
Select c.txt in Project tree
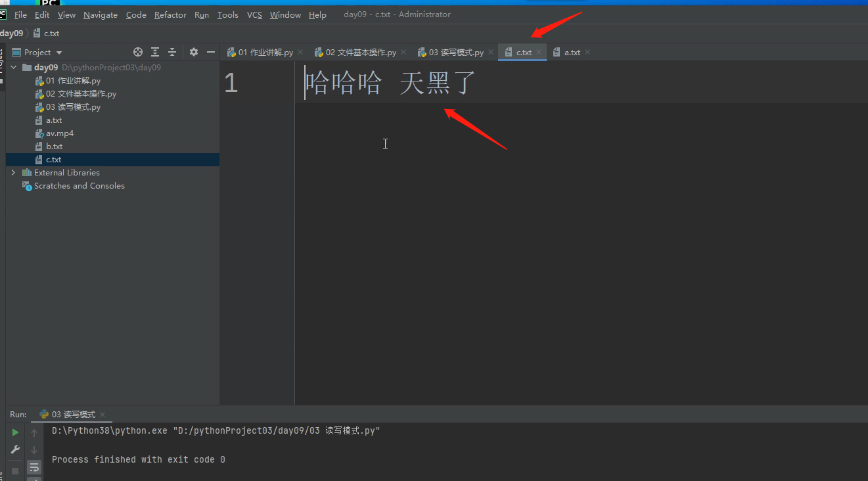pos(112,159)
